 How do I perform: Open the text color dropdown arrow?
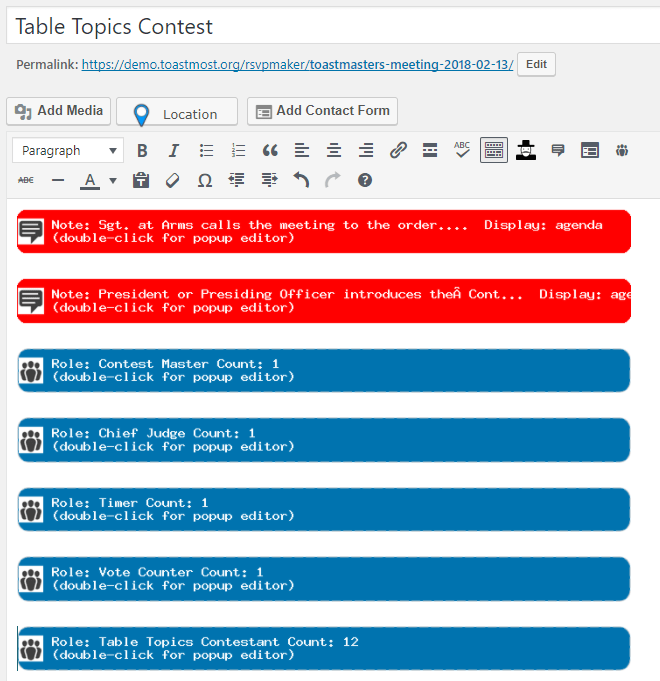click(x=113, y=180)
